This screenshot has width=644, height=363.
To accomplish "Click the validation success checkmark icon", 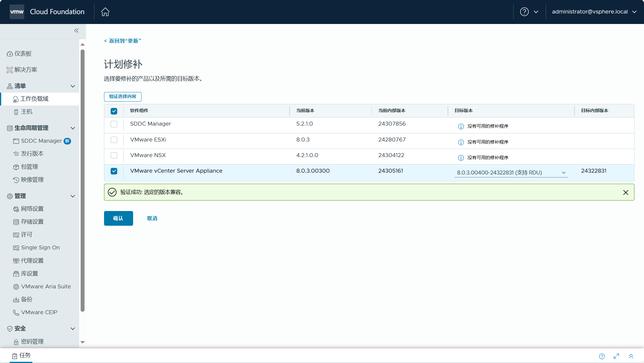I will coord(112,192).
